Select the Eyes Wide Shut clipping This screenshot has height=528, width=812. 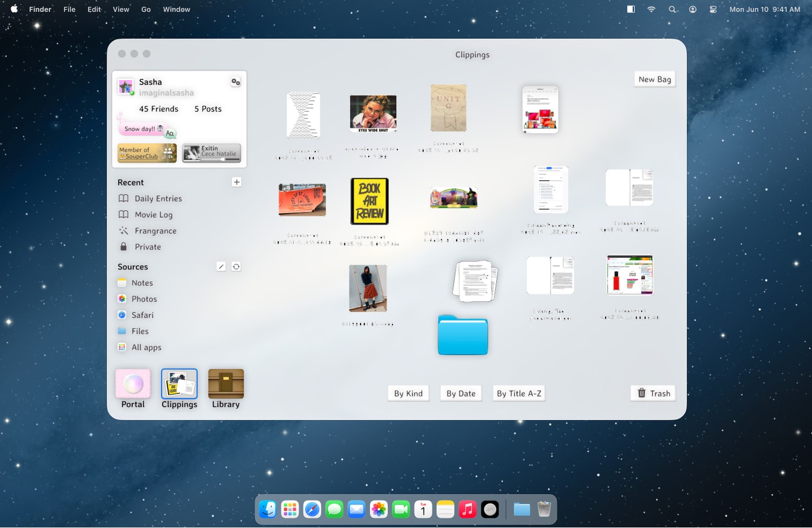pos(373,114)
